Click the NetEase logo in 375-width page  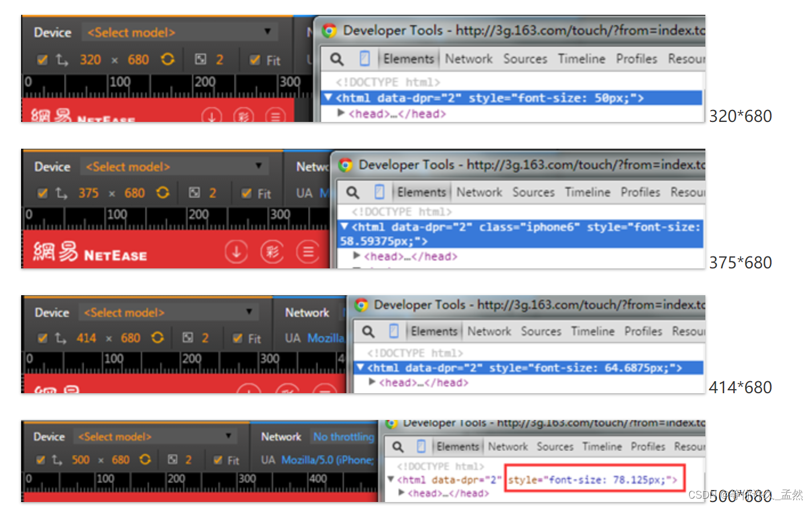click(x=90, y=252)
